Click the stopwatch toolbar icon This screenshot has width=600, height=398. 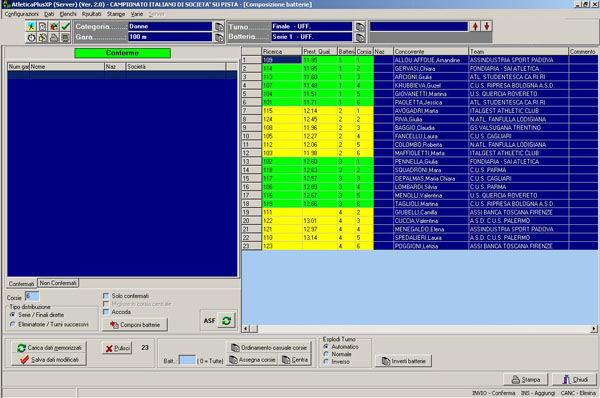click(31, 37)
